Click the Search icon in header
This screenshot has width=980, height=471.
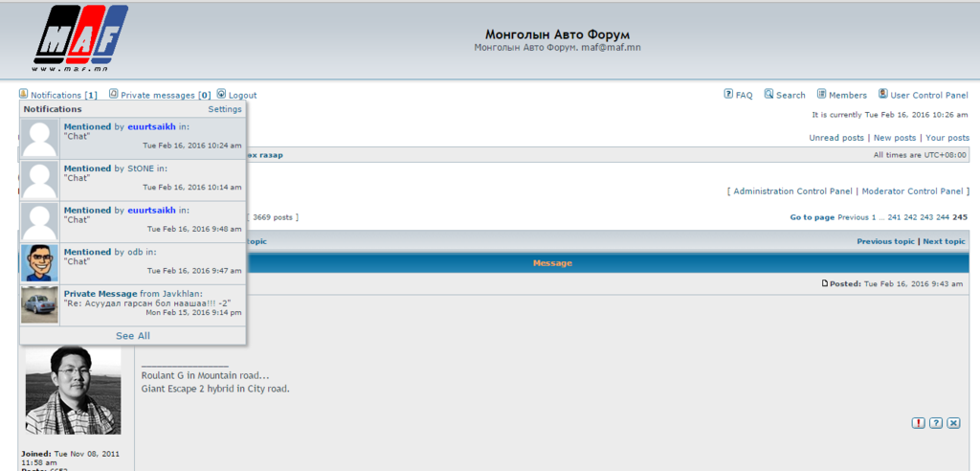point(769,95)
